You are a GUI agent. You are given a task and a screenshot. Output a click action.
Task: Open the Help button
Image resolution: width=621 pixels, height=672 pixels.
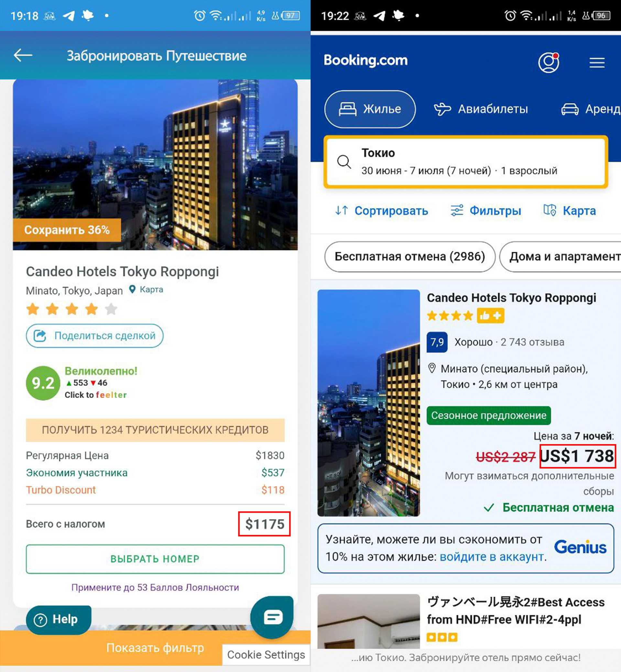[x=59, y=620]
